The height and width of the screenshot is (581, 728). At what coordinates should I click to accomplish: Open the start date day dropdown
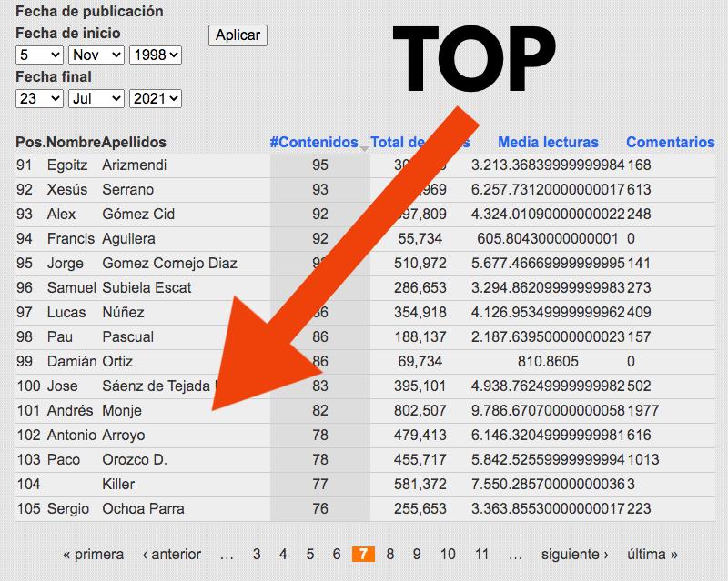tap(39, 55)
